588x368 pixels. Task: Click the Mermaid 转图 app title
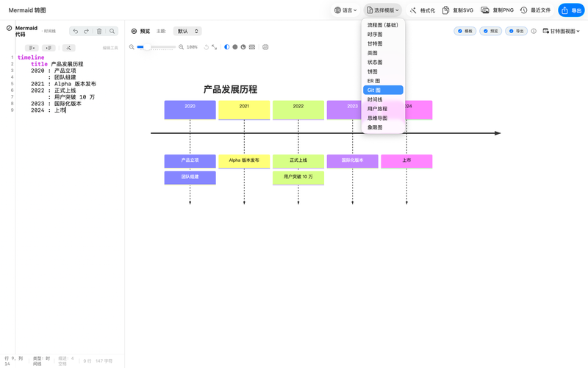pos(27,10)
